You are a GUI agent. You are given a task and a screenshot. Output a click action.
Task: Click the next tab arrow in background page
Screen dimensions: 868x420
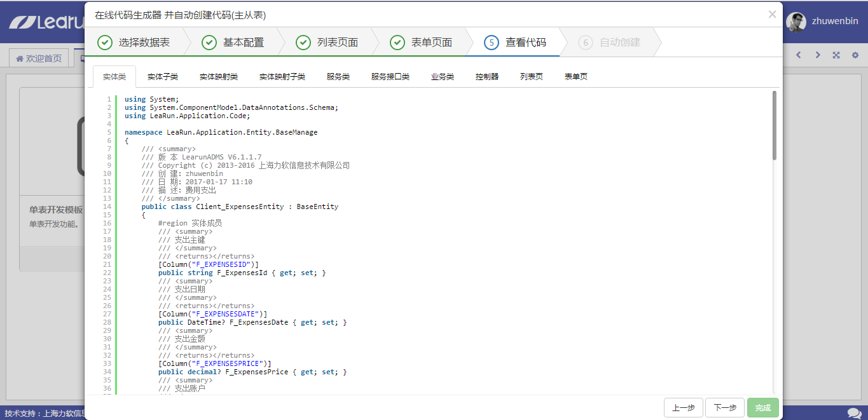point(818,55)
